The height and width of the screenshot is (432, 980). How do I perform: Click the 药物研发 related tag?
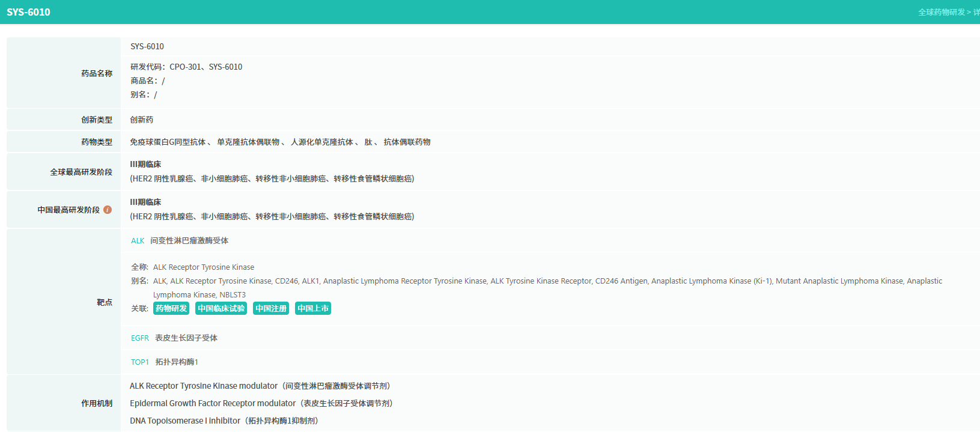pos(171,308)
